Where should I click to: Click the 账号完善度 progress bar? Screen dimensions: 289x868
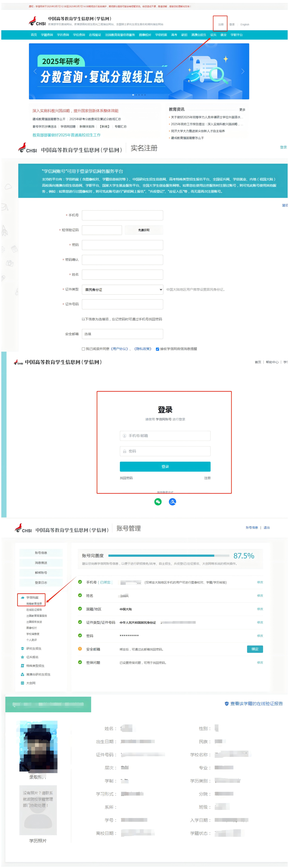[x=169, y=555]
